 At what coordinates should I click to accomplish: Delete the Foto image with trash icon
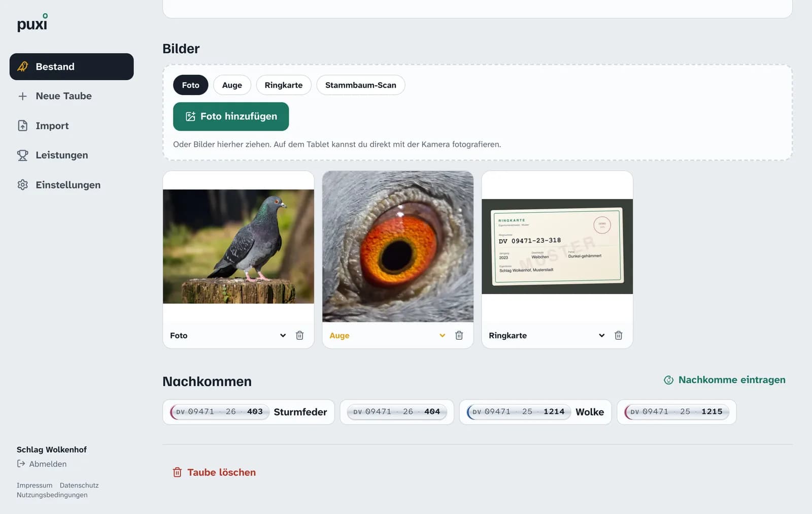click(300, 335)
